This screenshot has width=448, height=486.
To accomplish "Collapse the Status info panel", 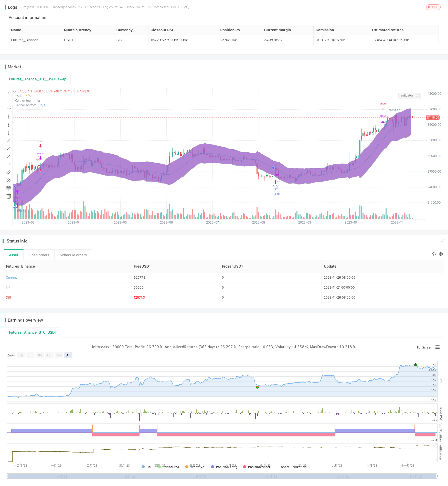I will [442, 241].
